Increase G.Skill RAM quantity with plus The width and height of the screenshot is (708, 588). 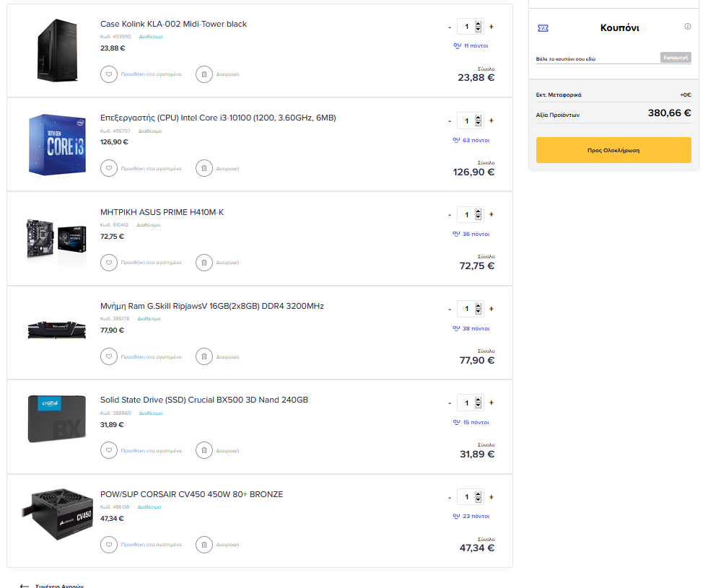491,309
